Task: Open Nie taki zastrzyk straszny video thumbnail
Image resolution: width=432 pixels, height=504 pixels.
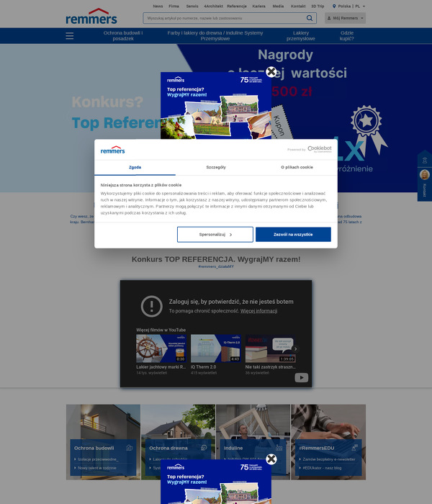Action: click(x=270, y=348)
